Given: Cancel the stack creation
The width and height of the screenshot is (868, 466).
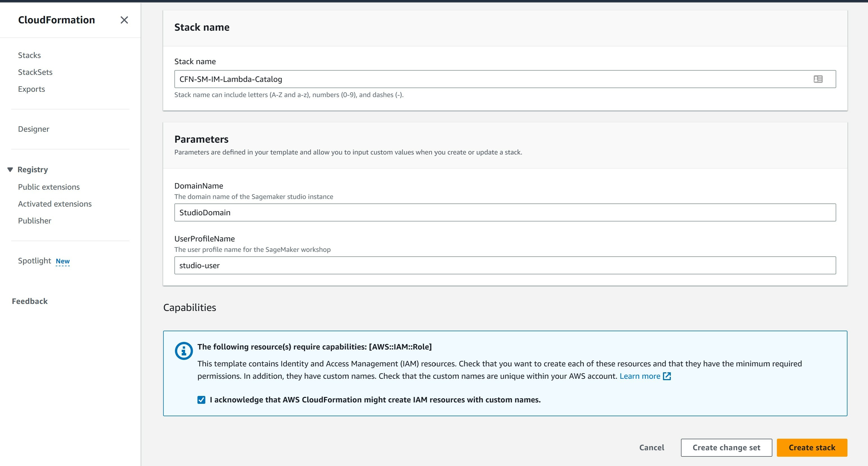Looking at the screenshot, I should 651,448.
